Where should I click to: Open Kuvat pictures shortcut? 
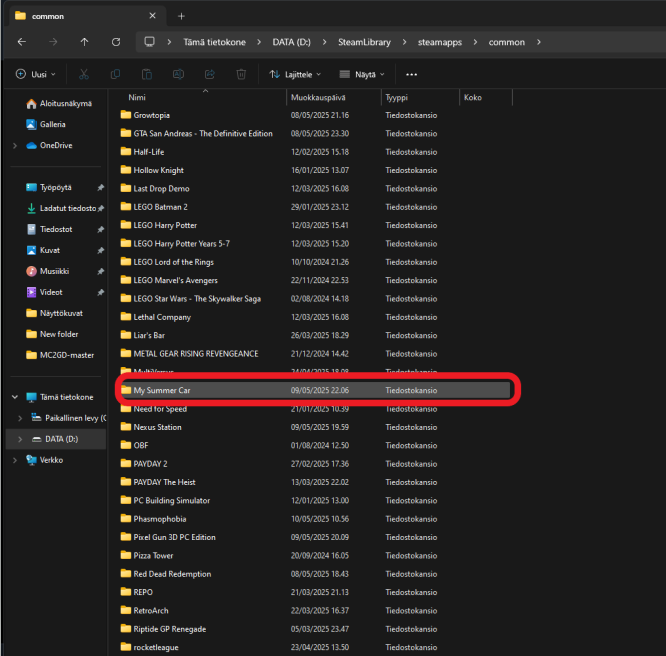coord(43,250)
